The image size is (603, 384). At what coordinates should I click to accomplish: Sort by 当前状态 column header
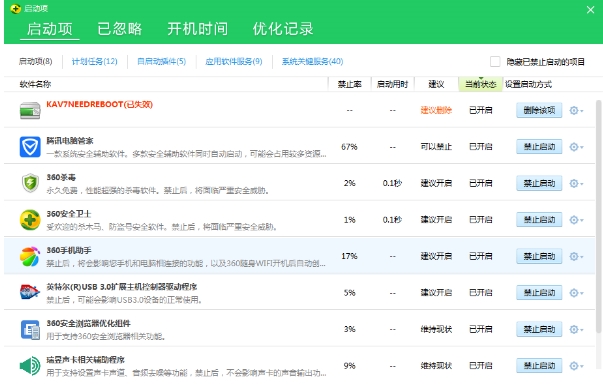point(480,84)
